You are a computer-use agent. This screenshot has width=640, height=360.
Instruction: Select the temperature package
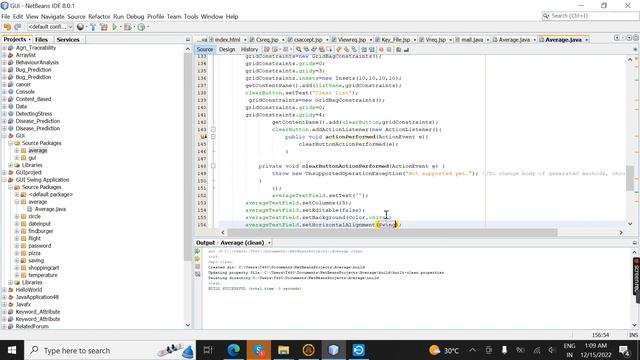43,275
